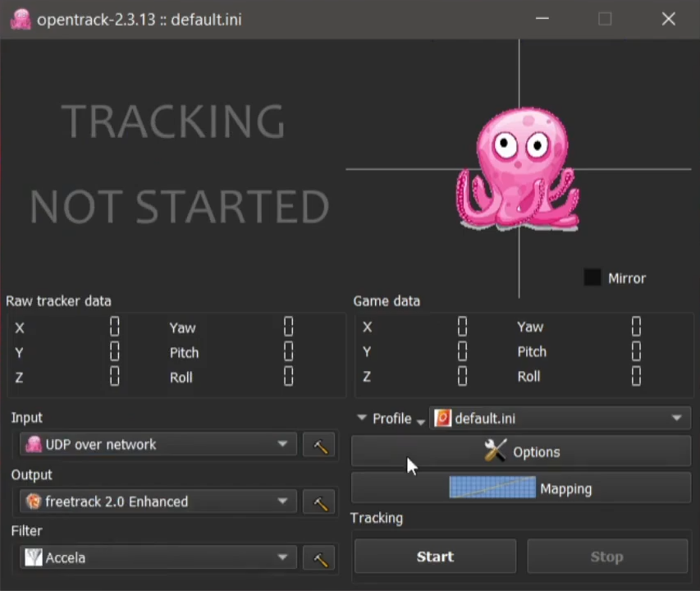This screenshot has height=591, width=700.
Task: Open the Mapping curves window
Action: point(521,488)
